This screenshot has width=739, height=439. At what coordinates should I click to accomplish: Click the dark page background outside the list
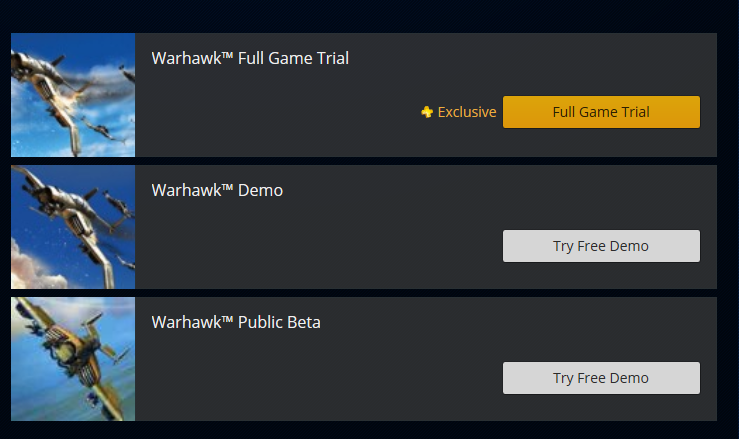click(368, 15)
